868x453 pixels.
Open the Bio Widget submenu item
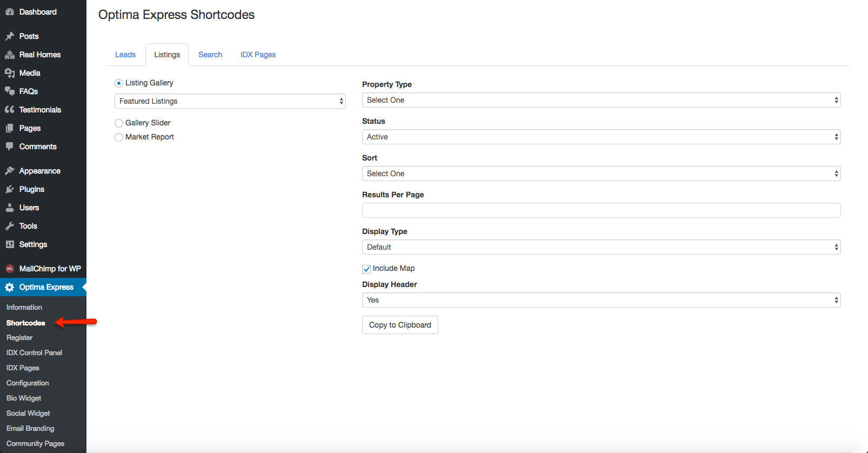[24, 398]
